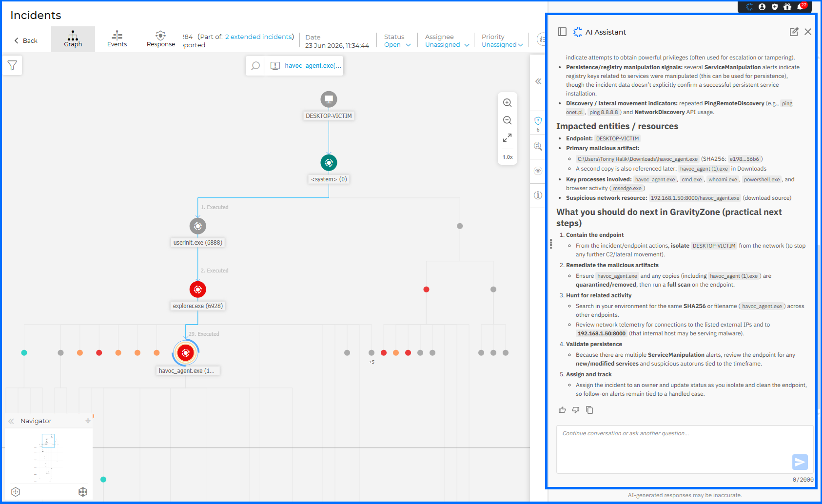Click the 1. Executed edge label
Viewport: 822px width, 504px height.
(x=215, y=207)
